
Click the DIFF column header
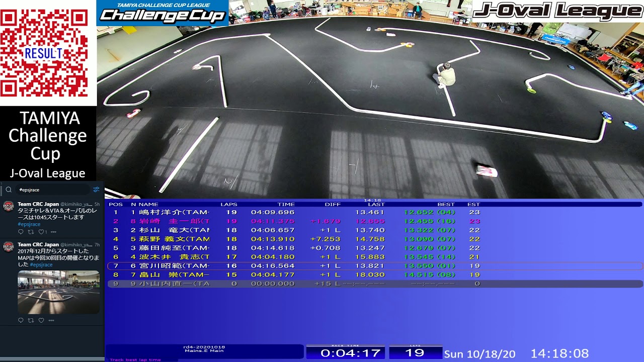click(x=333, y=205)
